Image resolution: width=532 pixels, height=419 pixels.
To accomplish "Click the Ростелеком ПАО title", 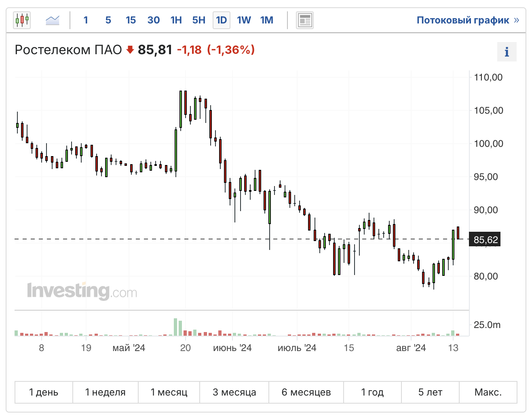I will point(68,50).
